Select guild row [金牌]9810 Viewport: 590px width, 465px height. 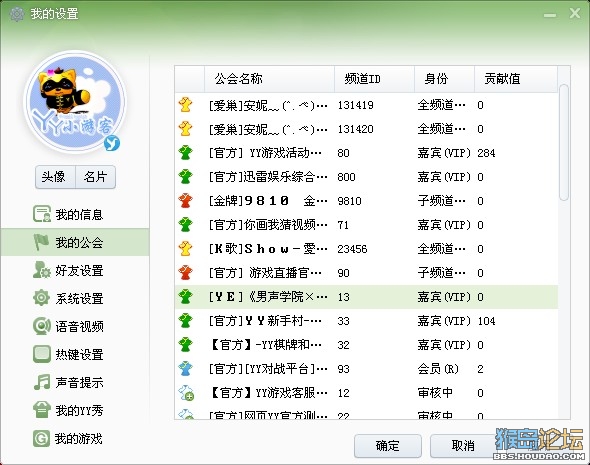[366, 201]
